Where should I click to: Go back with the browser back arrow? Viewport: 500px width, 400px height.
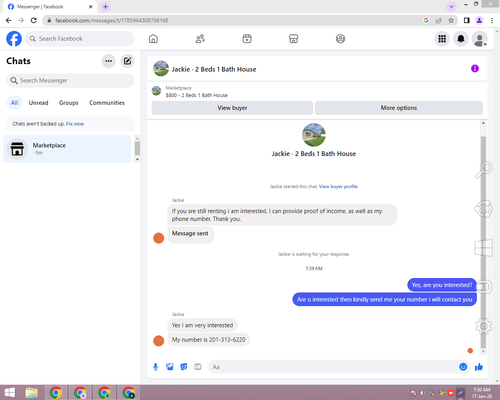pyautogui.click(x=9, y=20)
